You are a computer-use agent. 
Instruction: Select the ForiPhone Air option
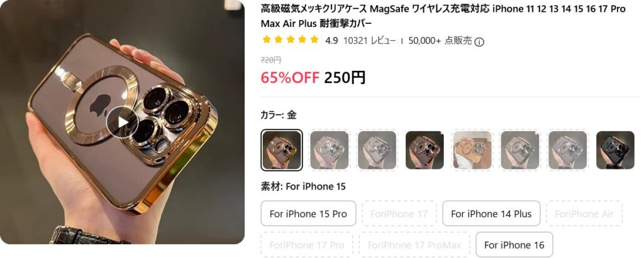coord(584,213)
